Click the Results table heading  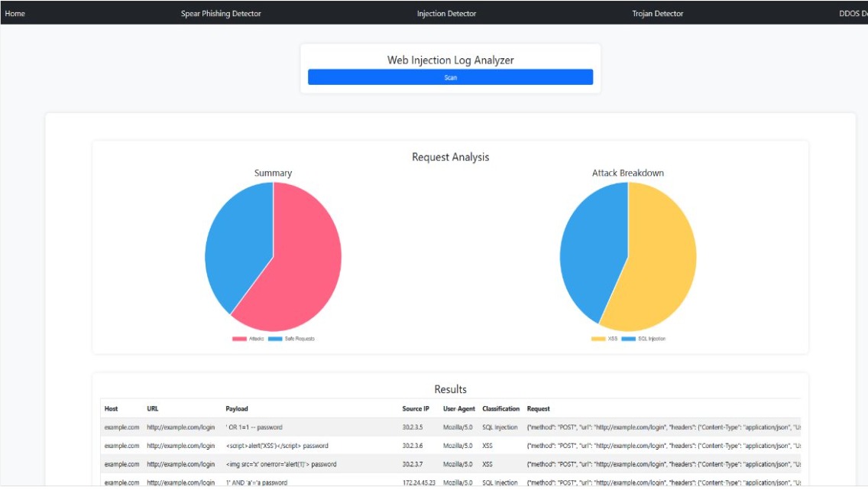450,389
